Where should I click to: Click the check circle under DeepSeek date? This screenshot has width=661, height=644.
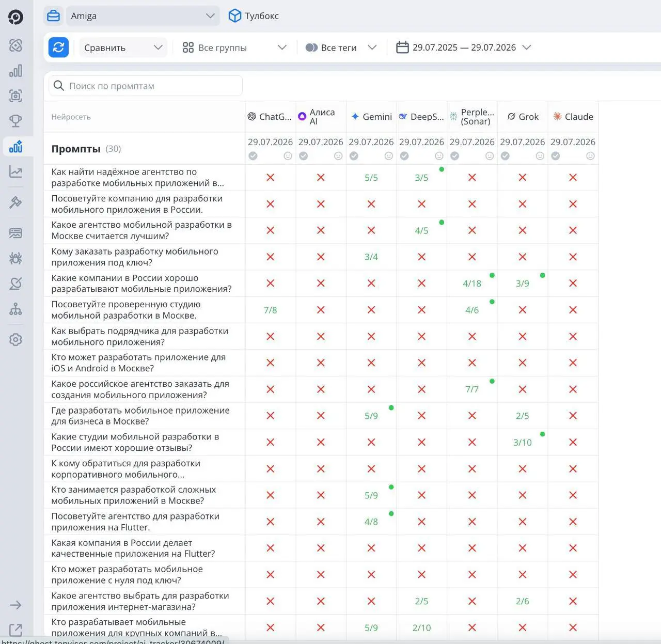point(404,156)
